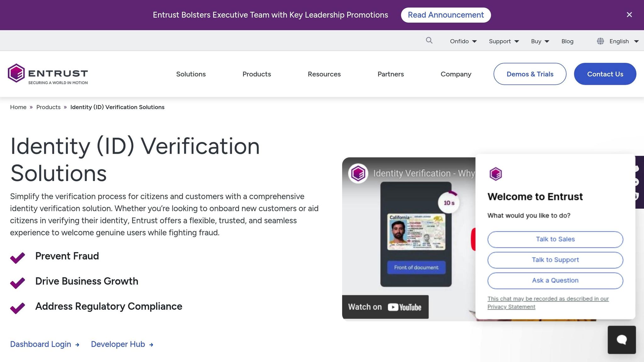This screenshot has width=644, height=362.
Task: Open the chat bubble widget icon
Action: point(622,340)
